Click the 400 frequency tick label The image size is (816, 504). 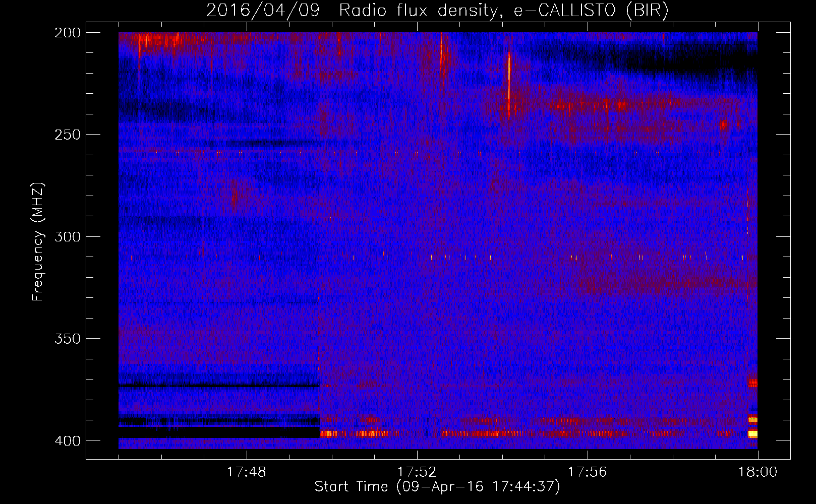click(67, 440)
